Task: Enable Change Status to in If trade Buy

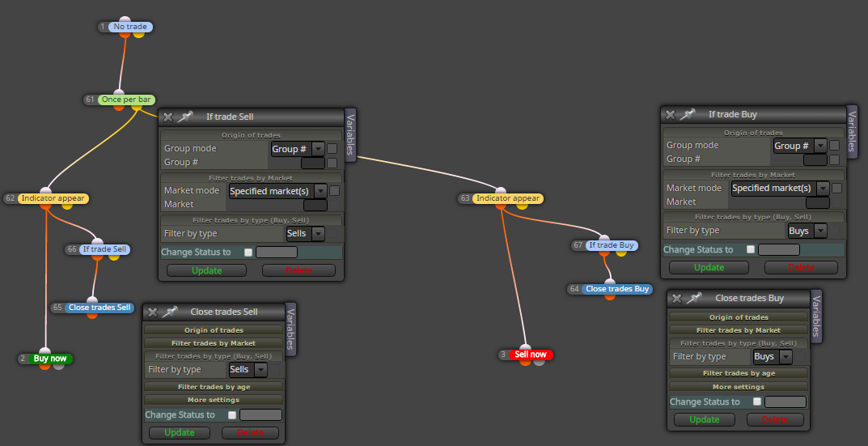Action: point(750,250)
